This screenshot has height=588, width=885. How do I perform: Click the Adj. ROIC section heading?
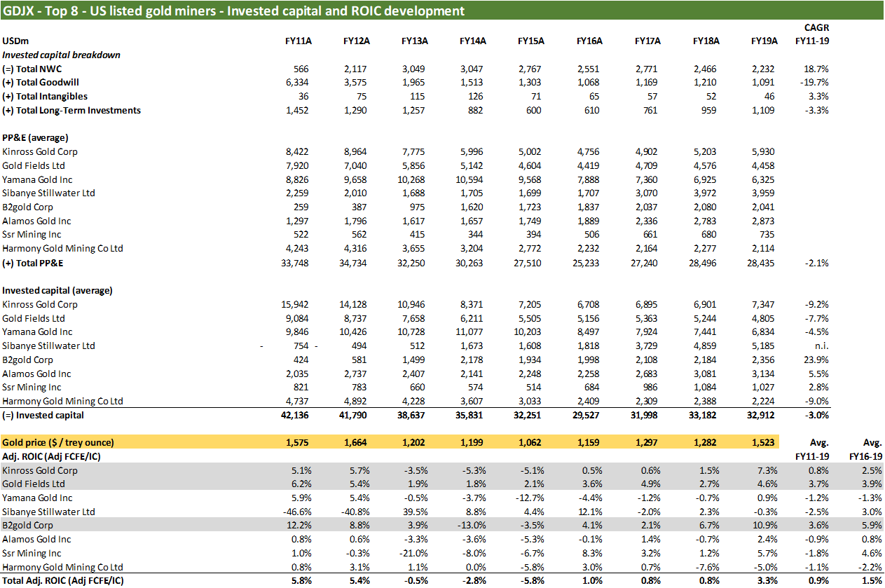pos(50,457)
